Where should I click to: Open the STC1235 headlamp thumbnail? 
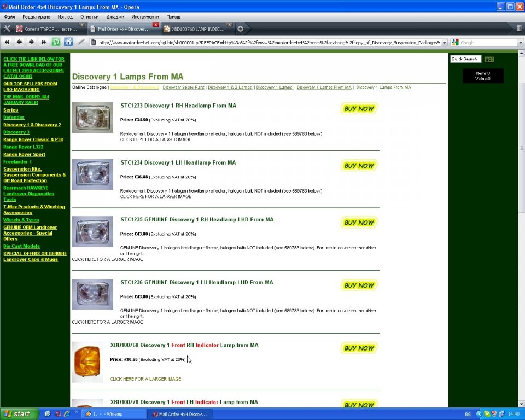click(93, 231)
